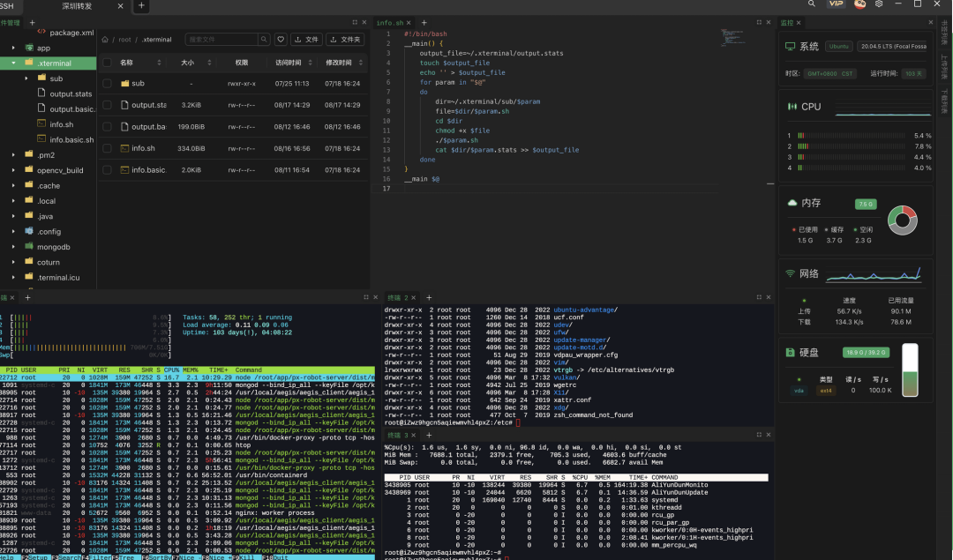The height and width of the screenshot is (560, 953).
Task: Click the 文件夹 upload button
Action: coord(346,40)
